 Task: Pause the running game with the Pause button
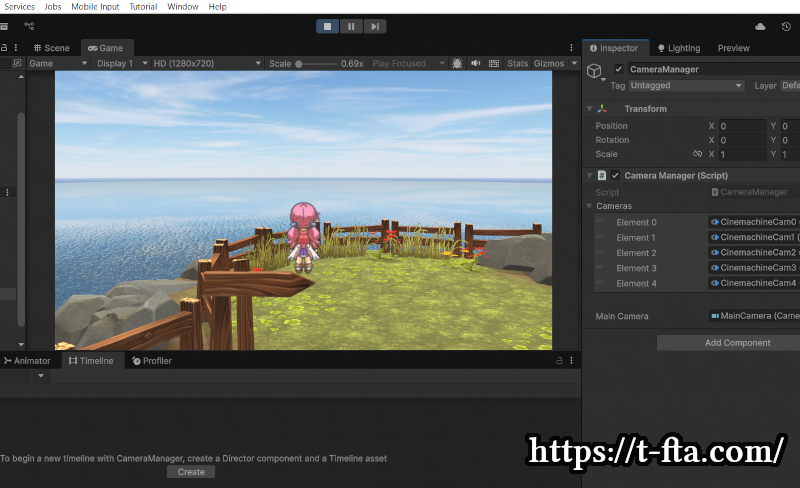pyautogui.click(x=351, y=26)
